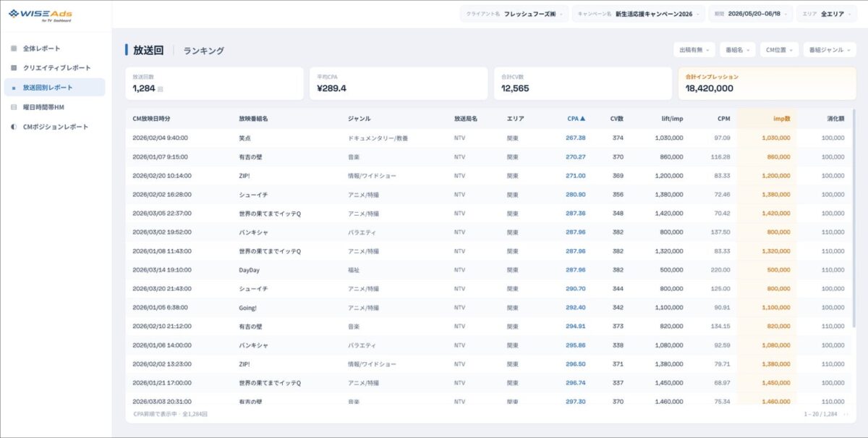The height and width of the screenshot is (438, 868).
Task: Click the 平均CPA ¥289.4 card
Action: pyautogui.click(x=399, y=83)
